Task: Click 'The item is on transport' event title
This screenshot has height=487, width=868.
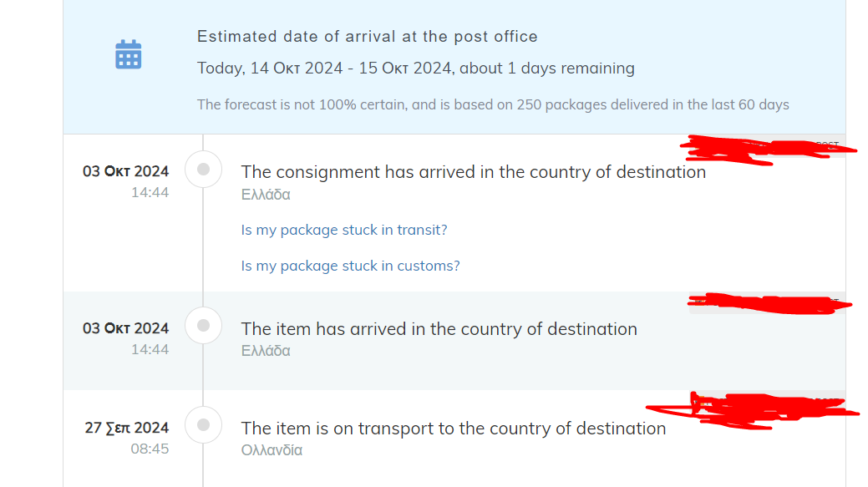Action: click(454, 429)
